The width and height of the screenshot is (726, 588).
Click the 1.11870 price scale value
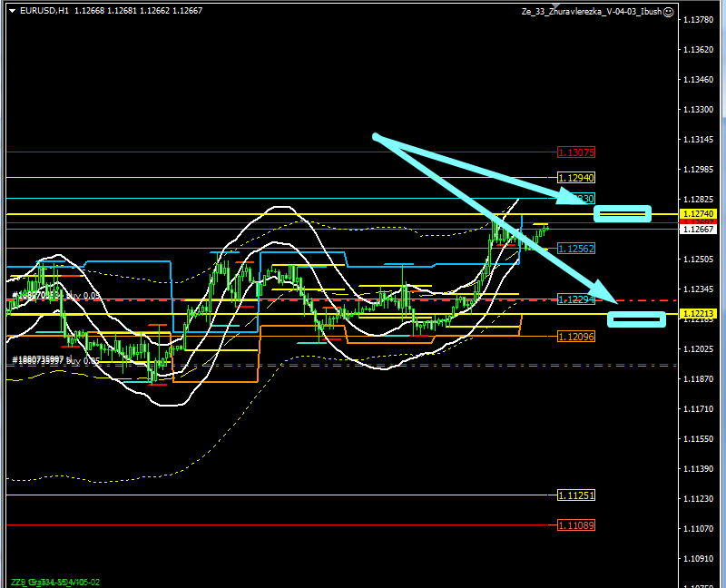pos(698,379)
